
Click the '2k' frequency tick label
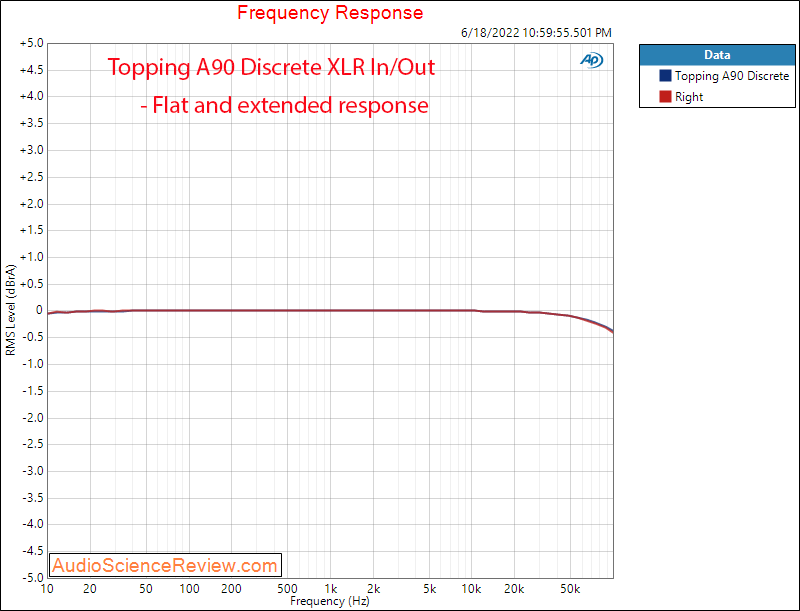pos(373,589)
